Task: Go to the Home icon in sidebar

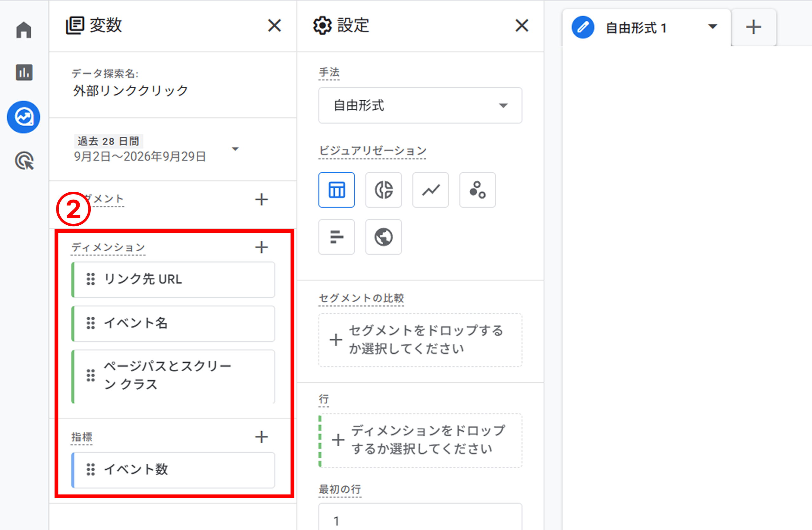Action: pos(24,30)
